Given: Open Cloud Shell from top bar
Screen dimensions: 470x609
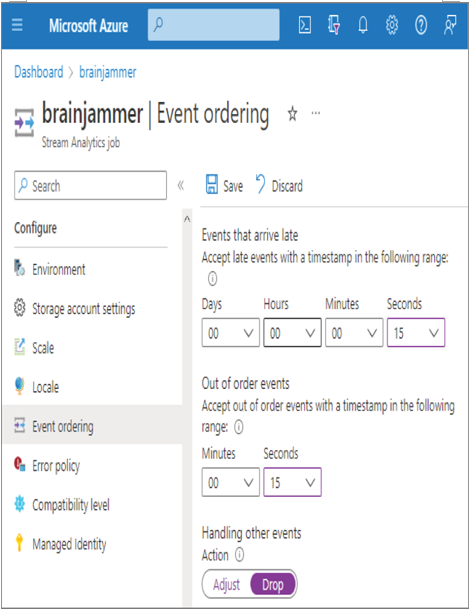Looking at the screenshot, I should pyautogui.click(x=305, y=26).
